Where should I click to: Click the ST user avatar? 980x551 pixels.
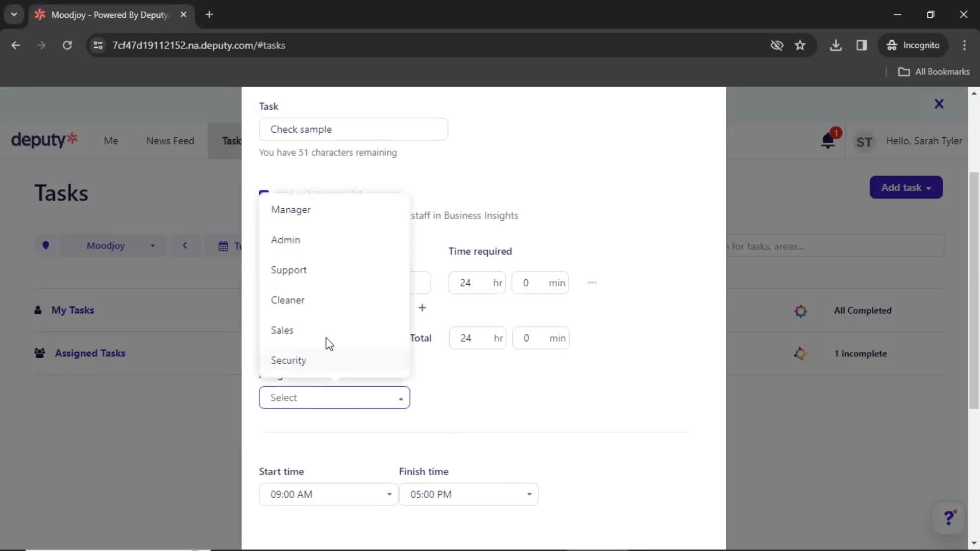pos(864,142)
